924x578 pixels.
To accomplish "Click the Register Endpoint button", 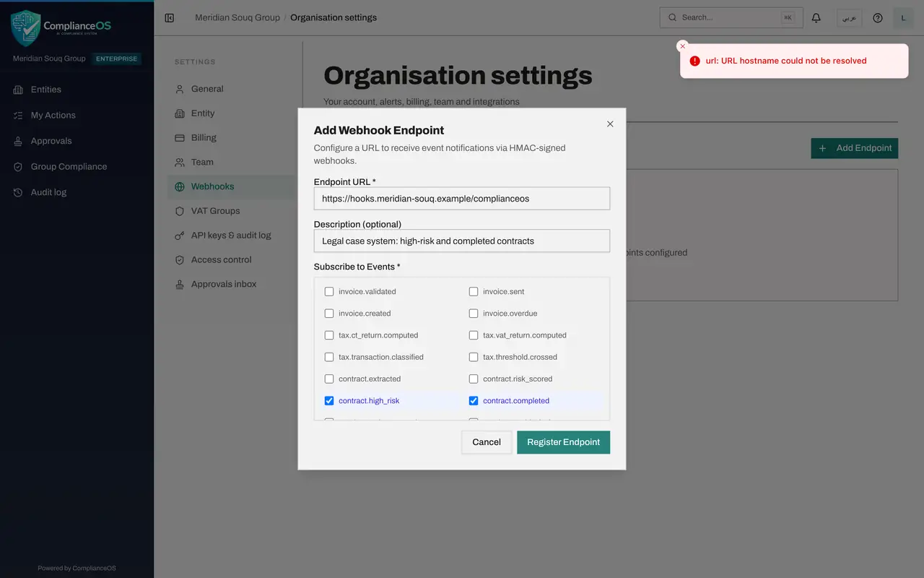I will 563,442.
